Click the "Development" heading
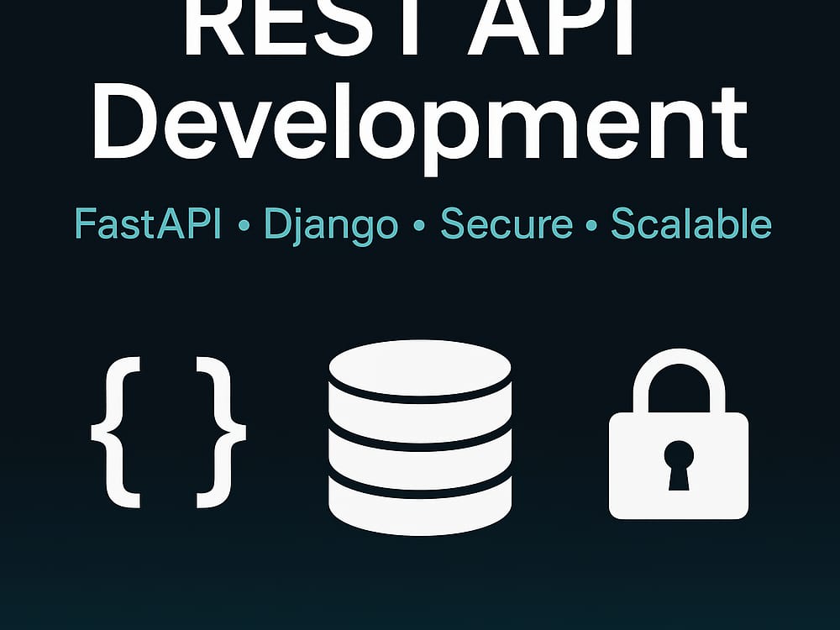The width and height of the screenshot is (840, 630). point(420,128)
